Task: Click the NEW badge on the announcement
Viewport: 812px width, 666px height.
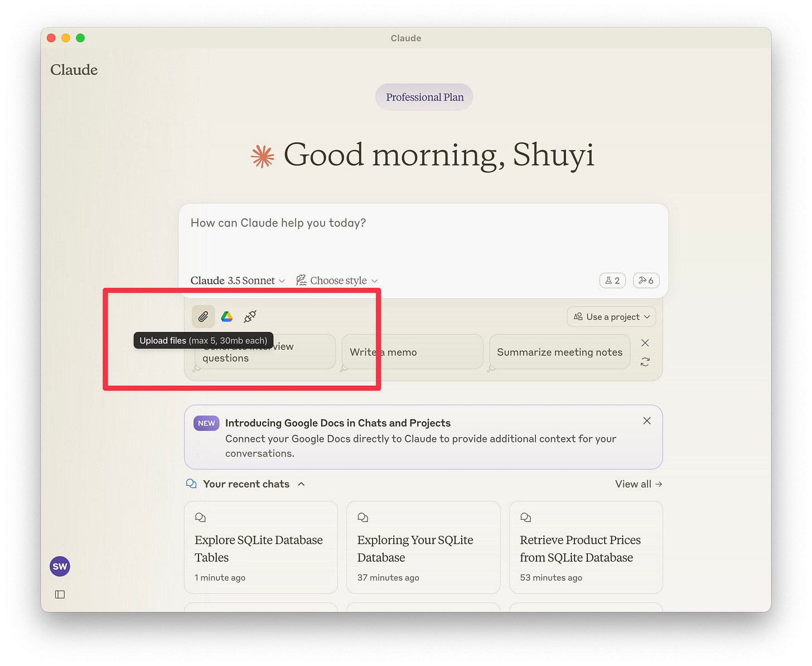Action: point(206,423)
